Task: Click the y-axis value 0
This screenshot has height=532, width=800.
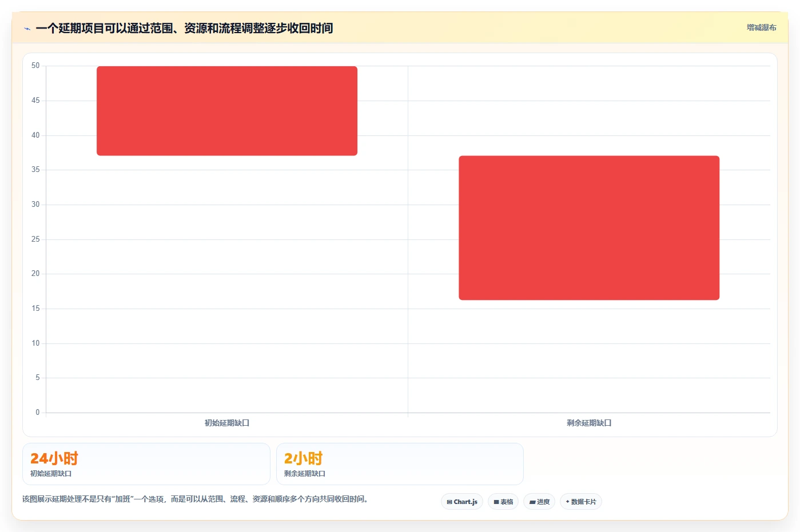Action: [x=38, y=413]
